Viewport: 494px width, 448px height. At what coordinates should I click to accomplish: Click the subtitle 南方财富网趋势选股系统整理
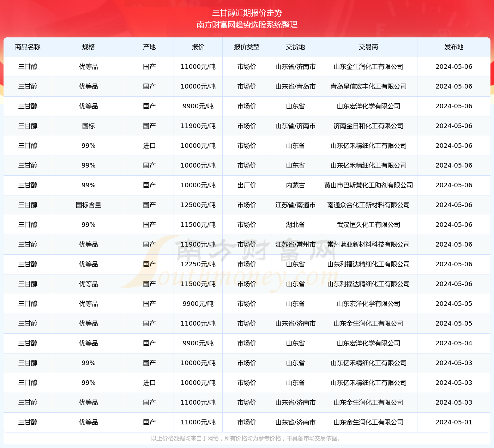tap(247, 25)
